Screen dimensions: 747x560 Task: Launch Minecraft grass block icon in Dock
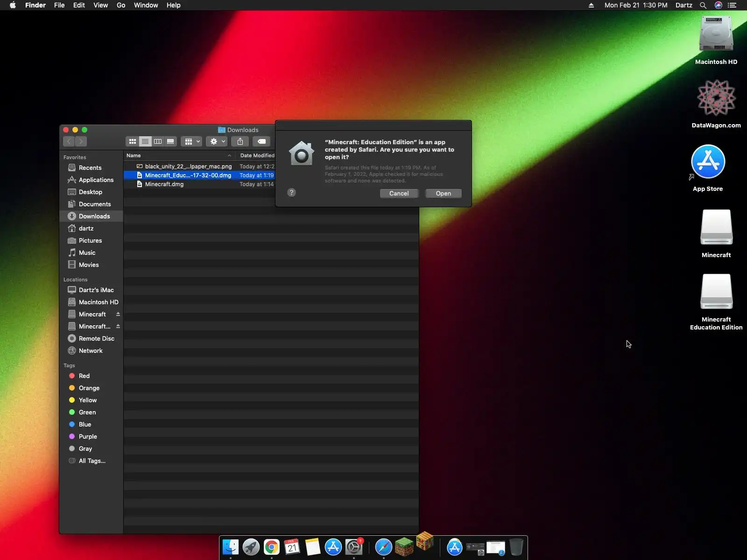point(404,547)
